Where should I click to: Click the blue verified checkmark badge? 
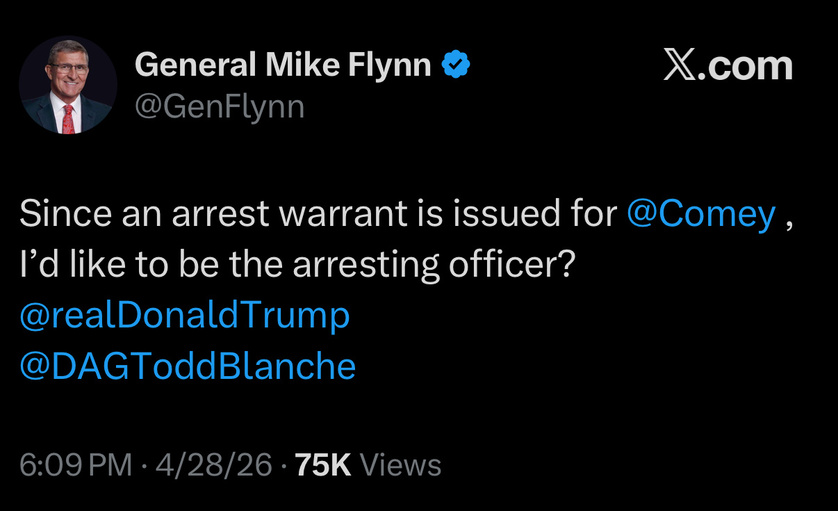coord(456,66)
